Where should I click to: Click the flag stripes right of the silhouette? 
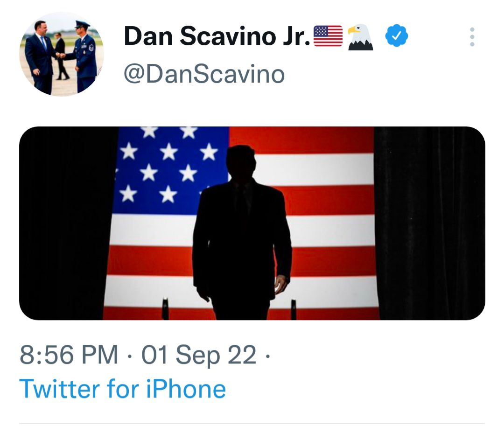tap(331, 223)
